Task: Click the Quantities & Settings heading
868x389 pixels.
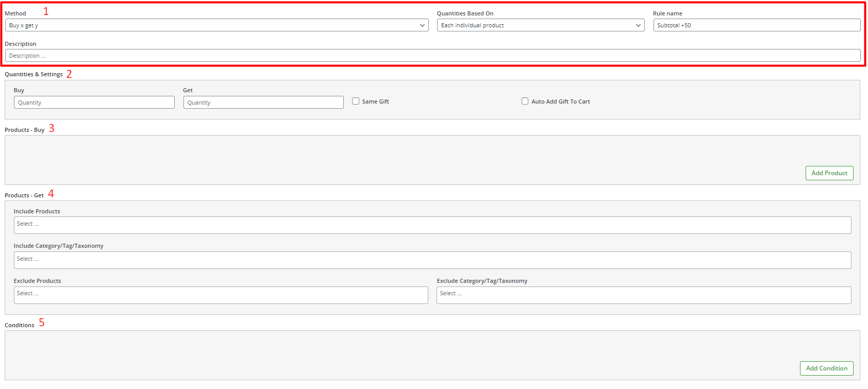Action: pyautogui.click(x=34, y=75)
